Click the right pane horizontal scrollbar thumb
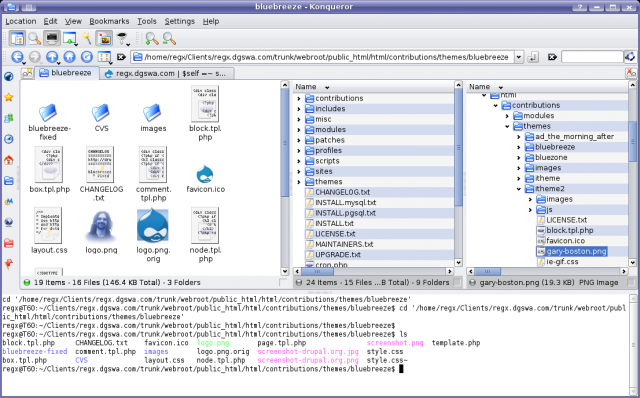Screen dimensions: 640x398 click(488, 271)
